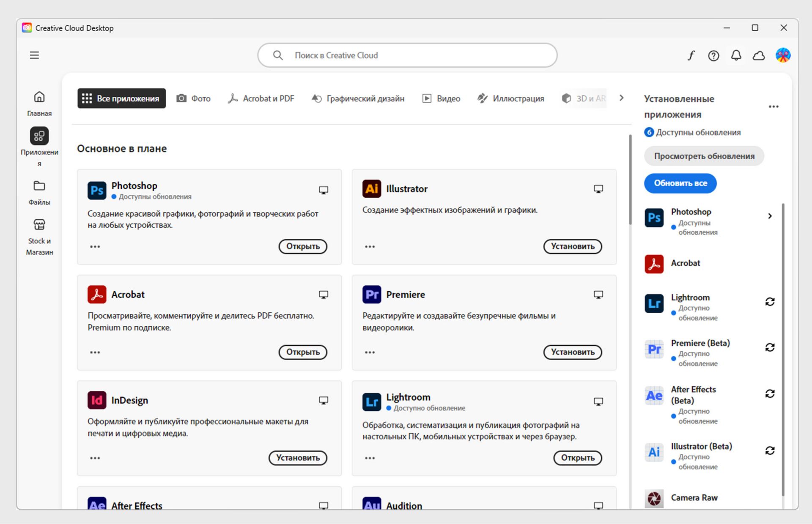
Task: Update Illustrator (Beta) via its refresh icon
Action: point(770,450)
